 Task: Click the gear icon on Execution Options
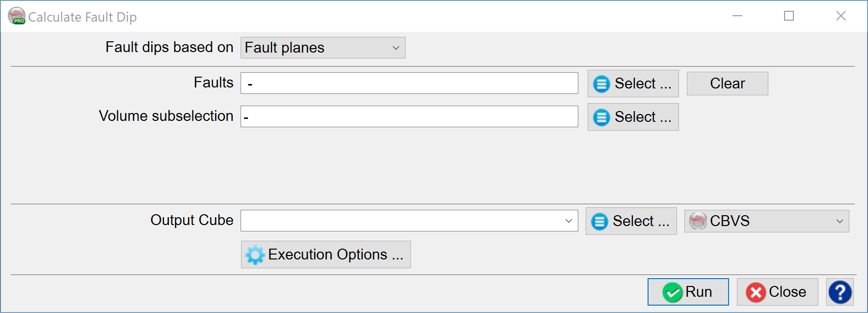tap(255, 255)
